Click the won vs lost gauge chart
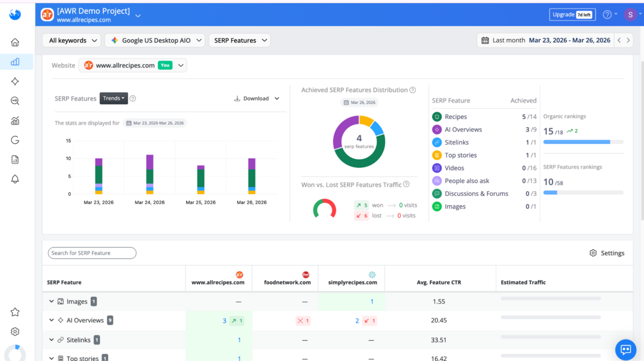Image resolution: width=644 pixels, height=361 pixels. [x=325, y=209]
